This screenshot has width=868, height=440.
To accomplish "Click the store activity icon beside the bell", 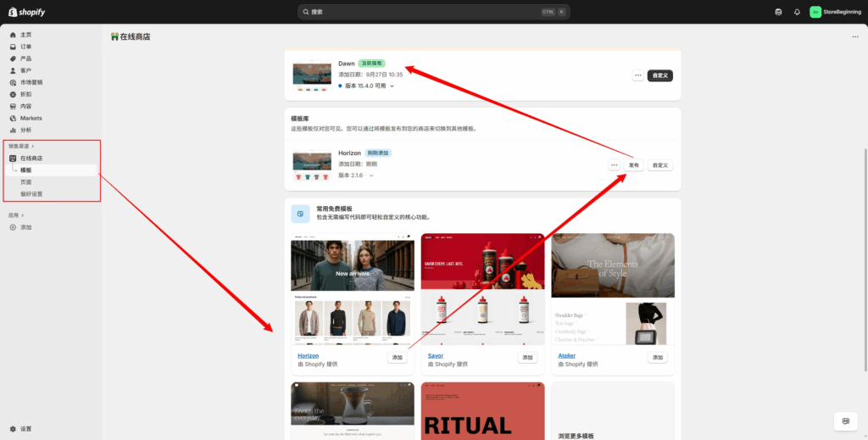I will coord(778,12).
